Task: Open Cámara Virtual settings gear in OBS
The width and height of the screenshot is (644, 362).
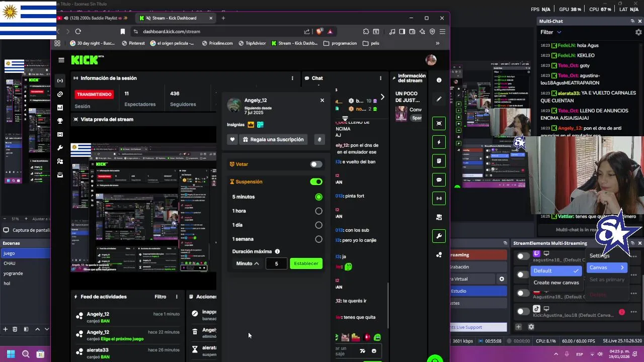Action: click(501, 279)
